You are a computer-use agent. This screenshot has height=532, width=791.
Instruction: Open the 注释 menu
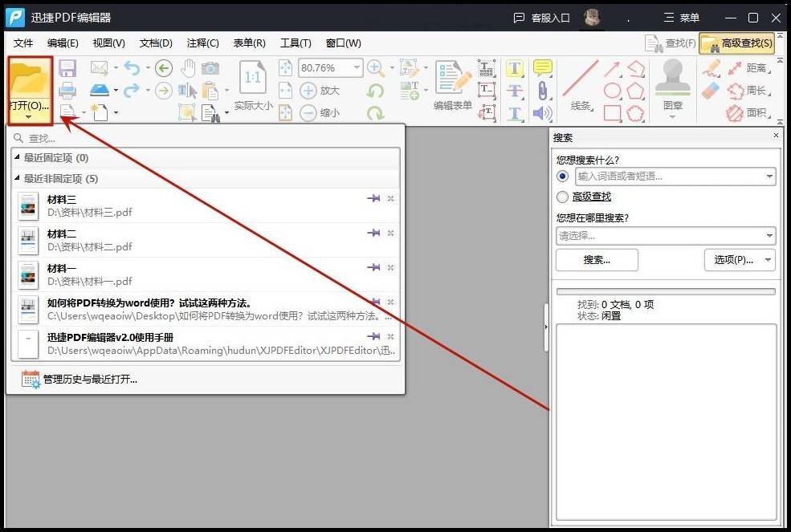[x=202, y=43]
